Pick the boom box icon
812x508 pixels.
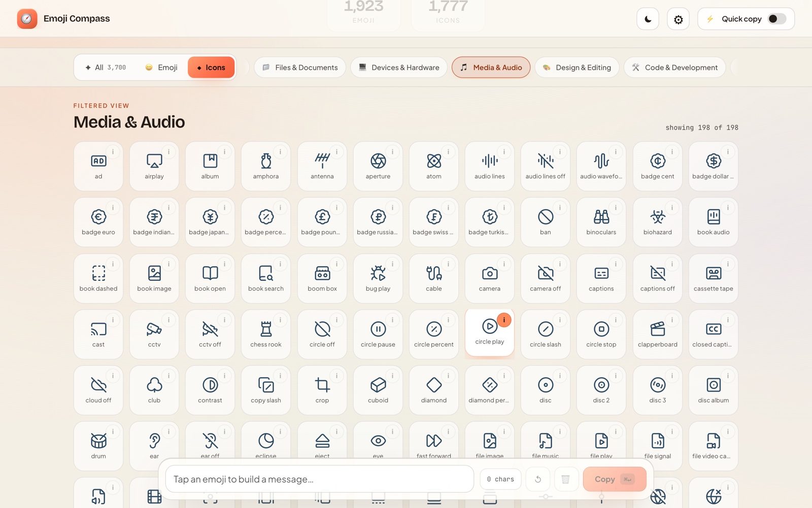(x=322, y=278)
